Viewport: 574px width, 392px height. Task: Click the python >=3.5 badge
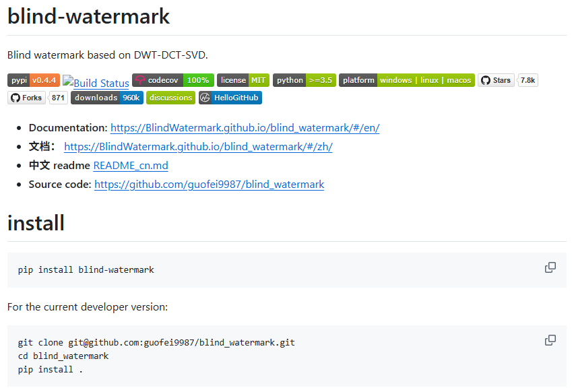click(305, 80)
